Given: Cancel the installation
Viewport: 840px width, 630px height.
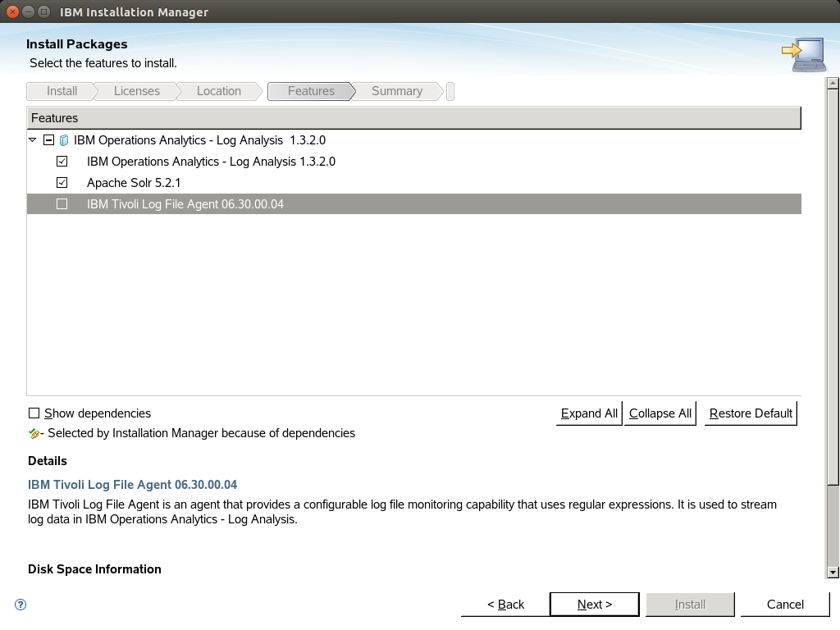Looking at the screenshot, I should pos(785,605).
